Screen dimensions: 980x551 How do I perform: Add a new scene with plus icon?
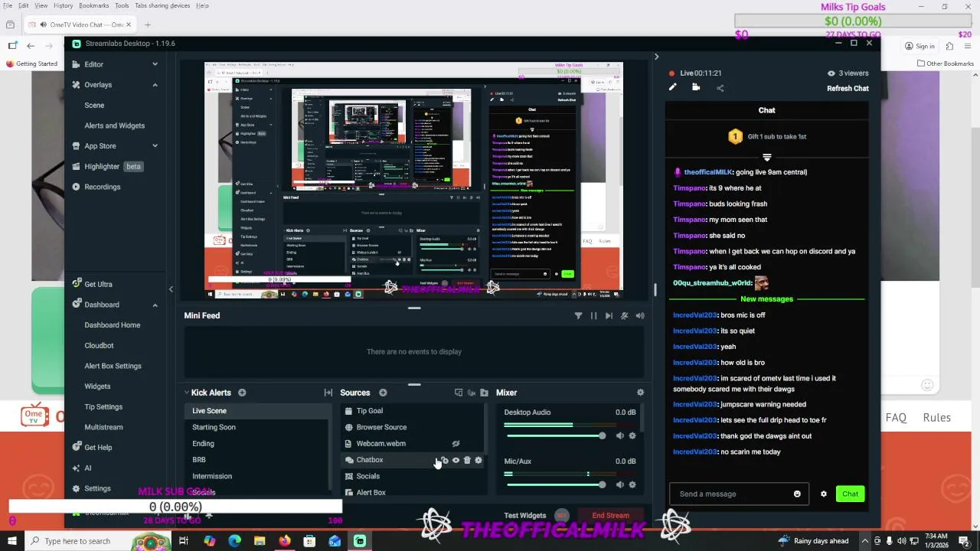(x=242, y=393)
